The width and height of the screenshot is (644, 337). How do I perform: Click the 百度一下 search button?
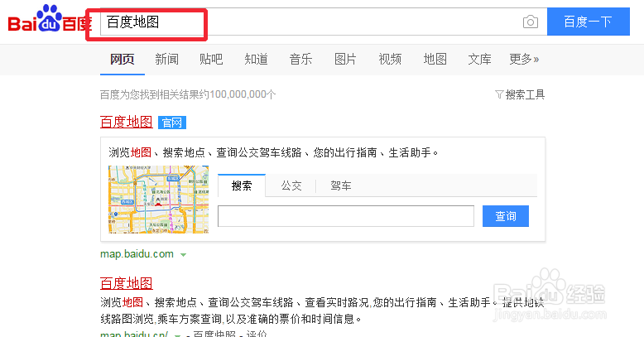click(589, 22)
